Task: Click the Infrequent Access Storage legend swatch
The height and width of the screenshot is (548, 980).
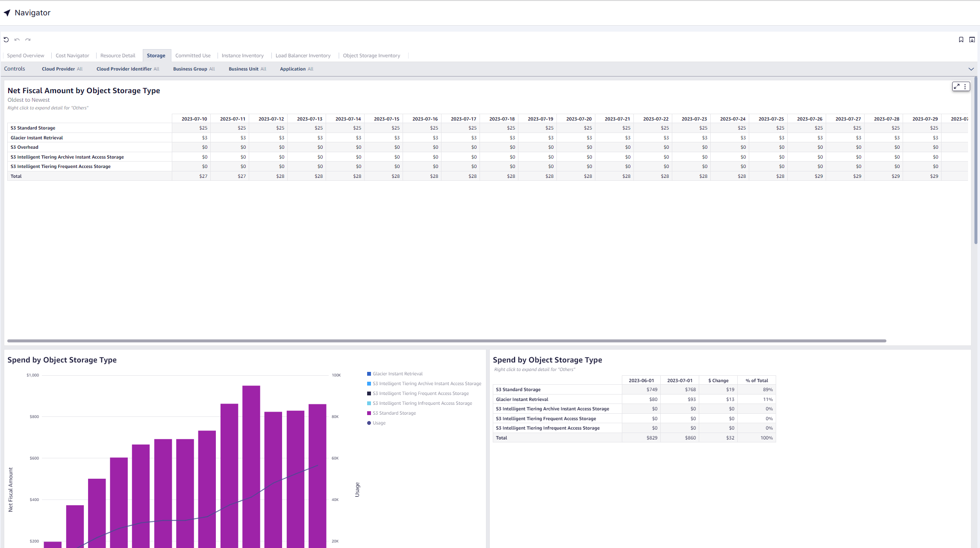Action: 369,404
